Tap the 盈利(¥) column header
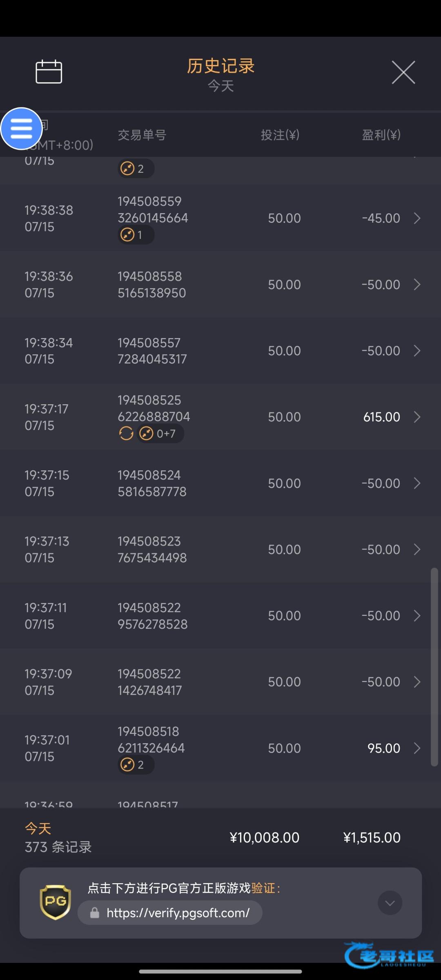Screen dimensions: 441x980 [x=381, y=135]
